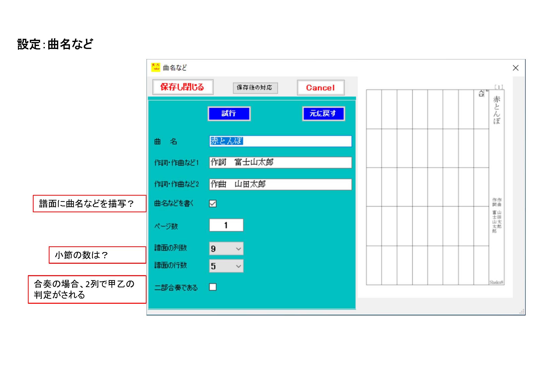Click the 作詞・作曲など2 input field
Image resolution: width=554 pixels, height=392 pixels.
[280, 184]
